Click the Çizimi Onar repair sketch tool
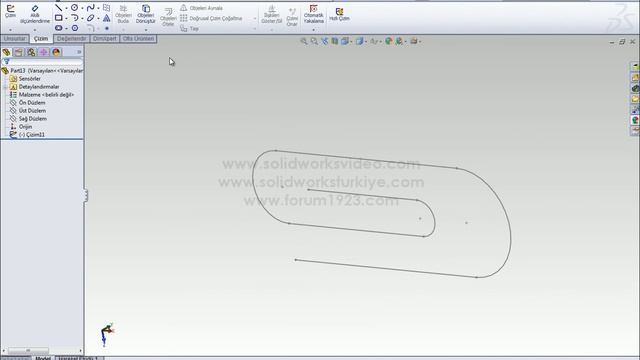The image size is (640, 360). tap(292, 16)
